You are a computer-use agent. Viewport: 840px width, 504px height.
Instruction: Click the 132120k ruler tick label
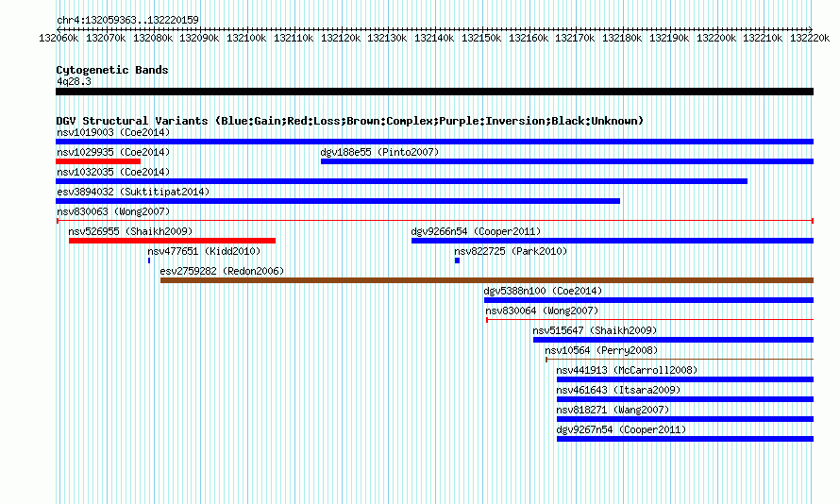pyautogui.click(x=341, y=38)
